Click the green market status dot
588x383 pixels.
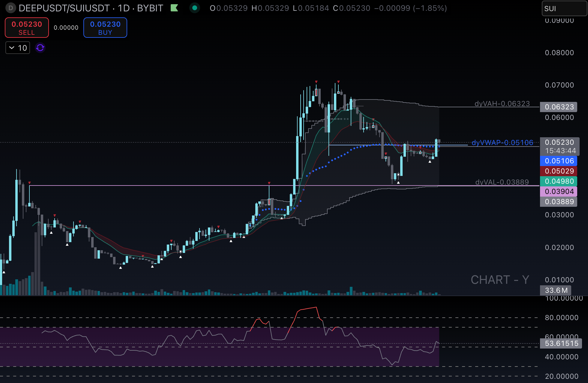coord(195,8)
